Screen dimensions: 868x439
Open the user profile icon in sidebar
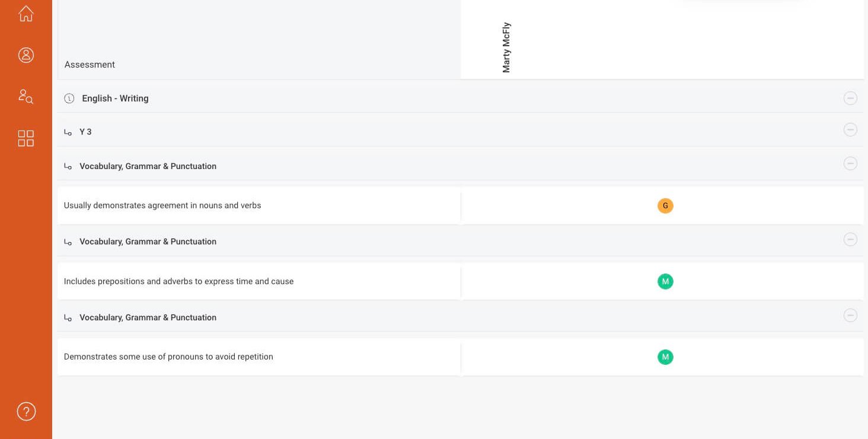26,55
